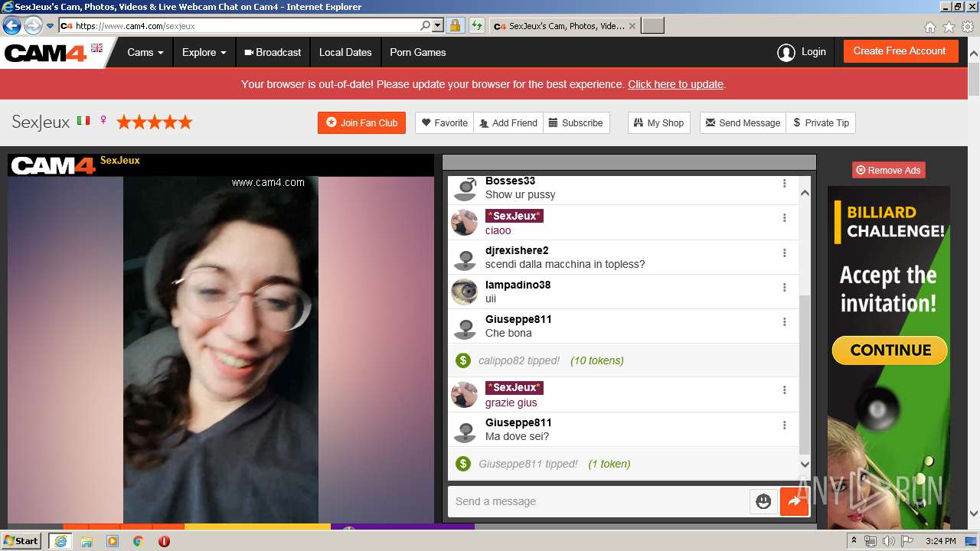
Task: Click username Bosses33 in chat
Action: tap(510, 181)
